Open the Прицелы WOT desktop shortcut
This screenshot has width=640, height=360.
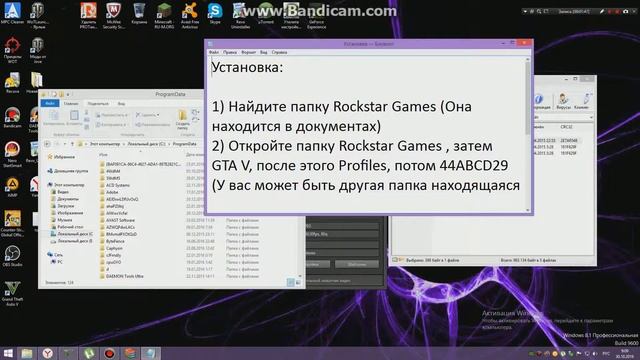(x=12, y=50)
